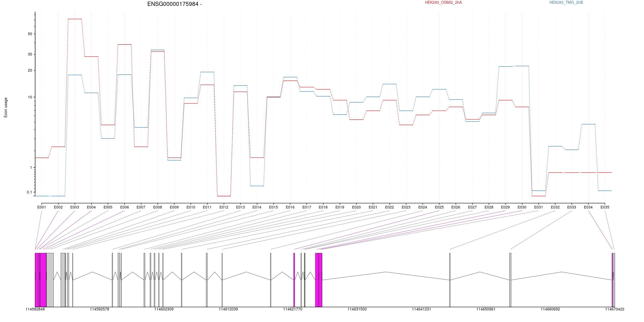Click exon label E019

point(340,207)
